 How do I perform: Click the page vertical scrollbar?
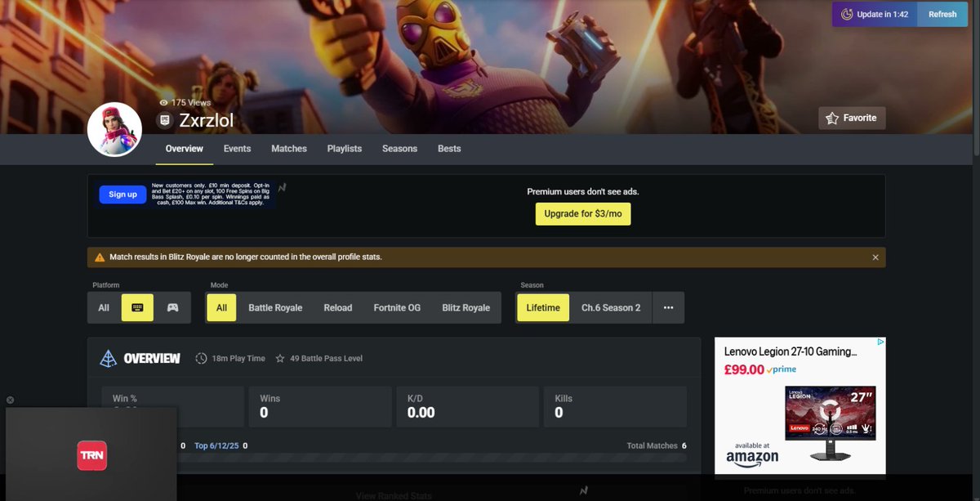(x=976, y=82)
